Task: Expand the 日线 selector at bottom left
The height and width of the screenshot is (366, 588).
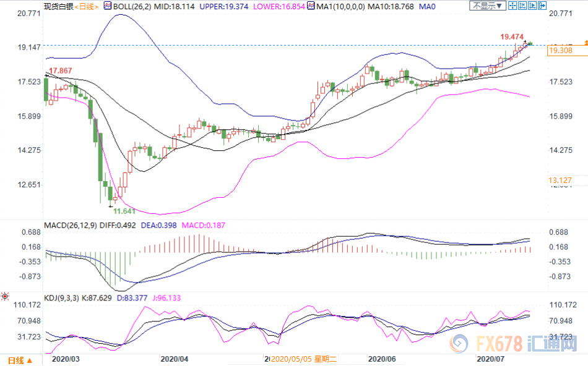Action: (19, 360)
